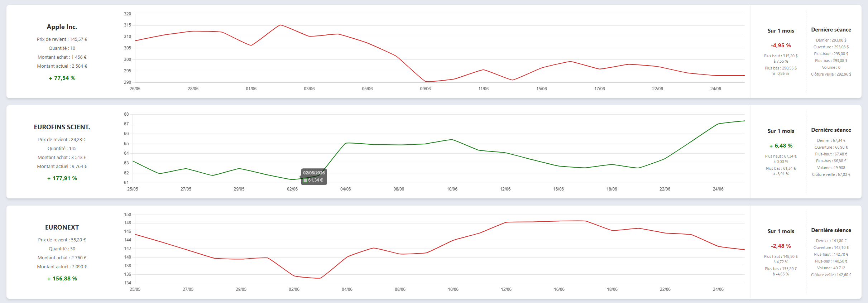868x303 pixels.
Task: Click Eurofins gain figure + 177,91 %
Action: (x=62, y=178)
